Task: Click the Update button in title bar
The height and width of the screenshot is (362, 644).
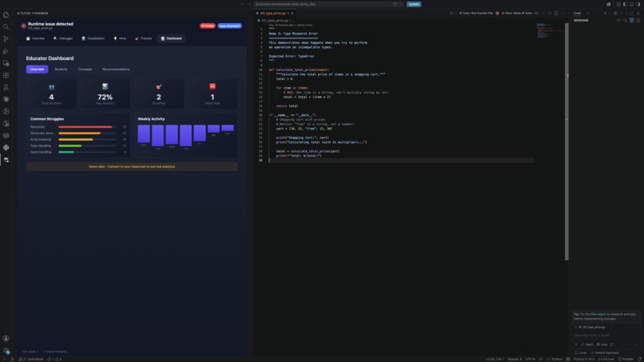Action: [x=414, y=4]
